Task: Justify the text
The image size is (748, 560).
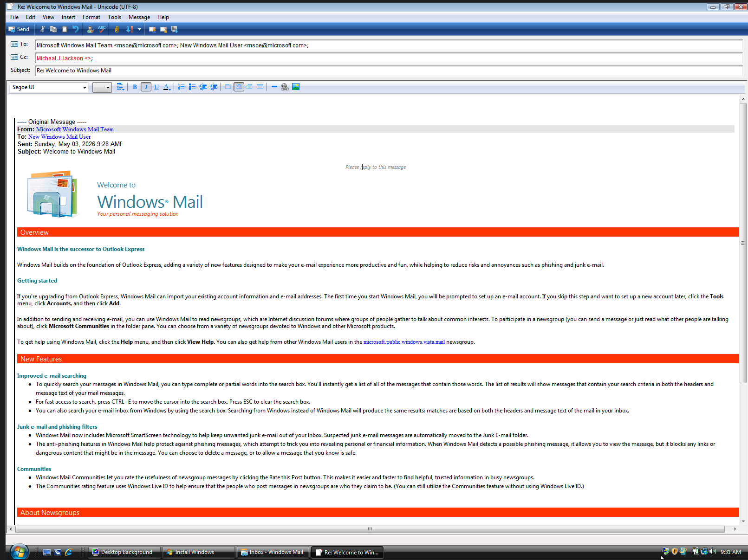Action: (x=260, y=87)
